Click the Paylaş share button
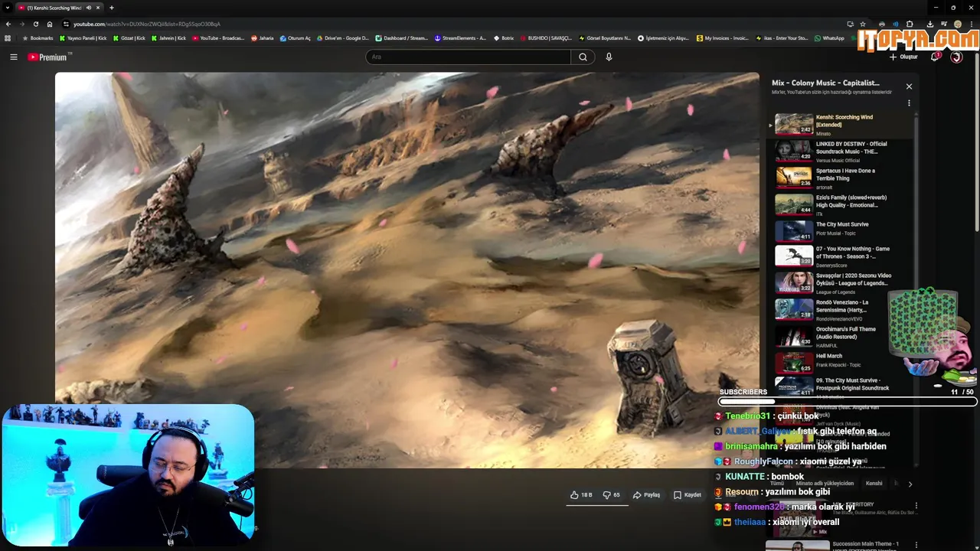This screenshot has height=551, width=980. click(x=646, y=495)
